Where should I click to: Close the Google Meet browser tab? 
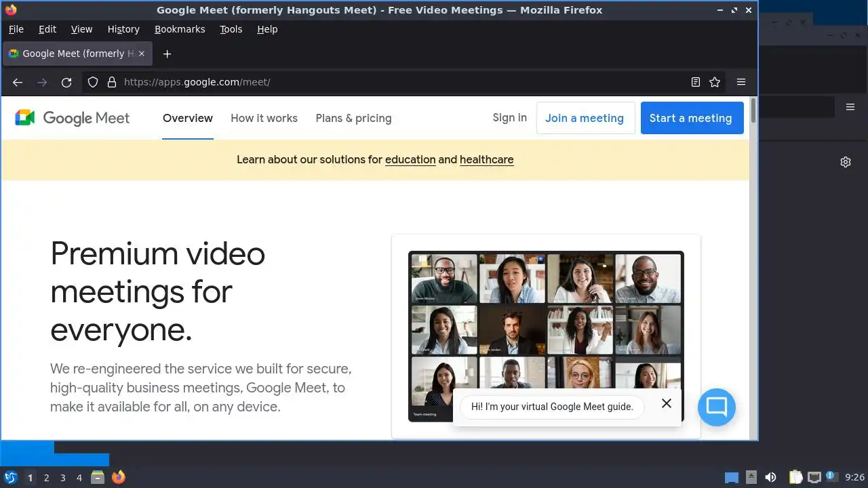142,54
